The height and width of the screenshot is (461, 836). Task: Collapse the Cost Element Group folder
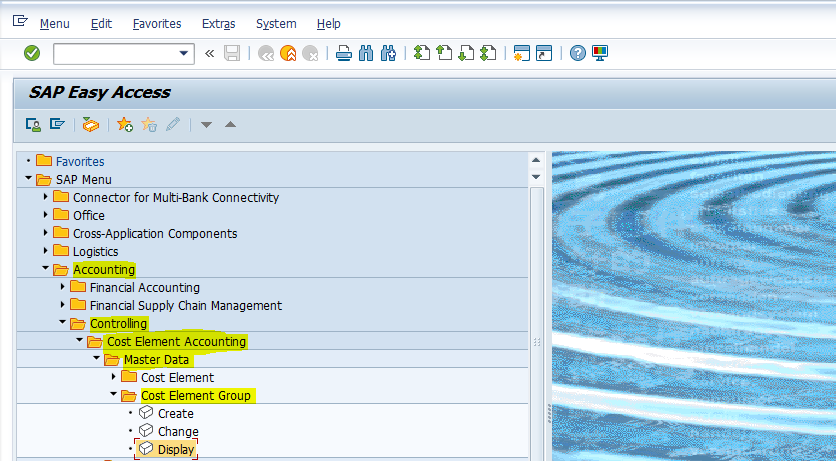(x=113, y=396)
